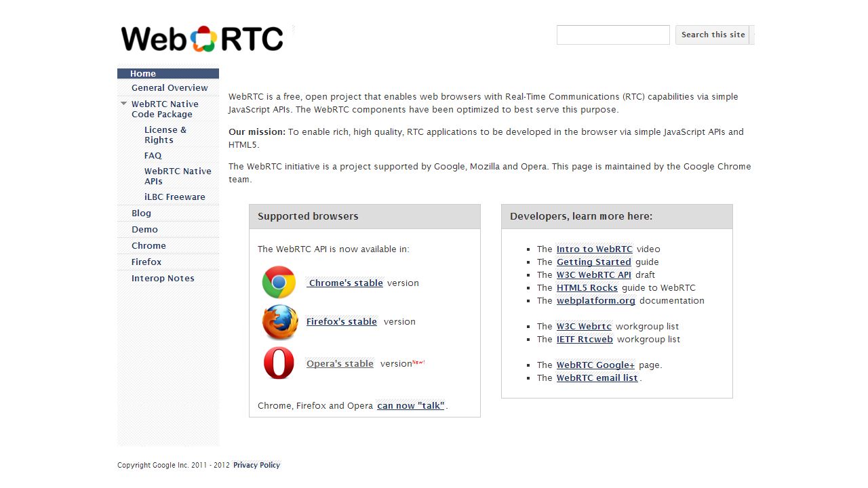
Task: Click the Search this site button
Action: coord(713,35)
